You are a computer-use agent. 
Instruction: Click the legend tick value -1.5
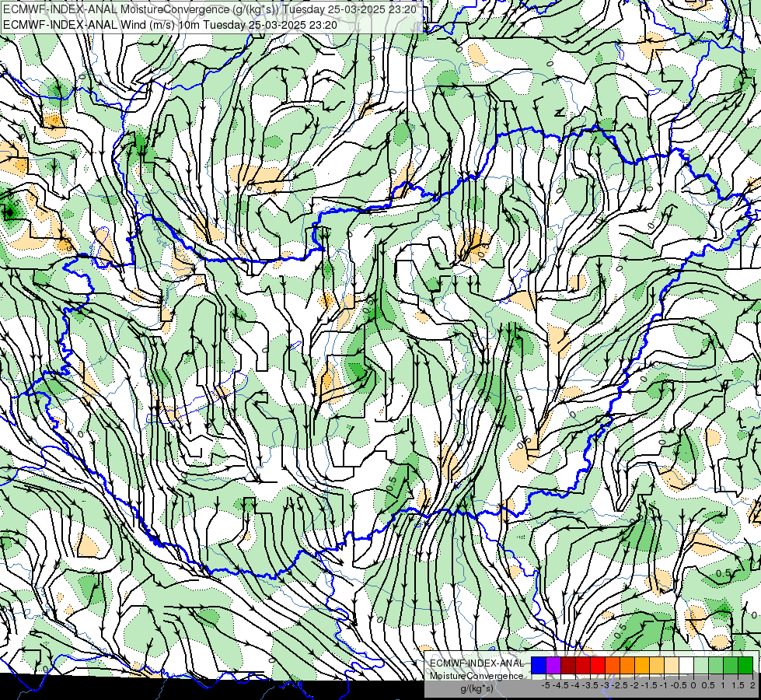(x=649, y=685)
